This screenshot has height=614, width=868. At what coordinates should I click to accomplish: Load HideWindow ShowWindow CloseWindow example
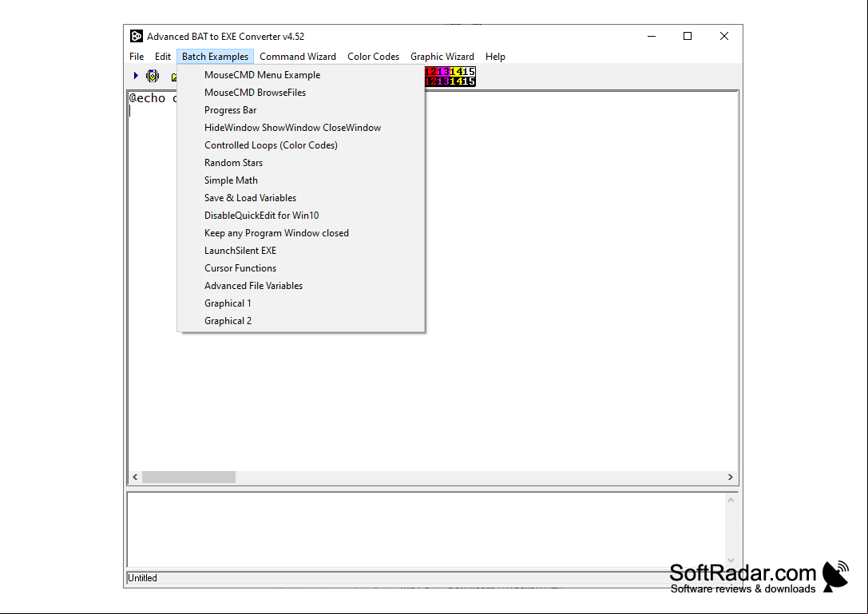click(x=301, y=127)
